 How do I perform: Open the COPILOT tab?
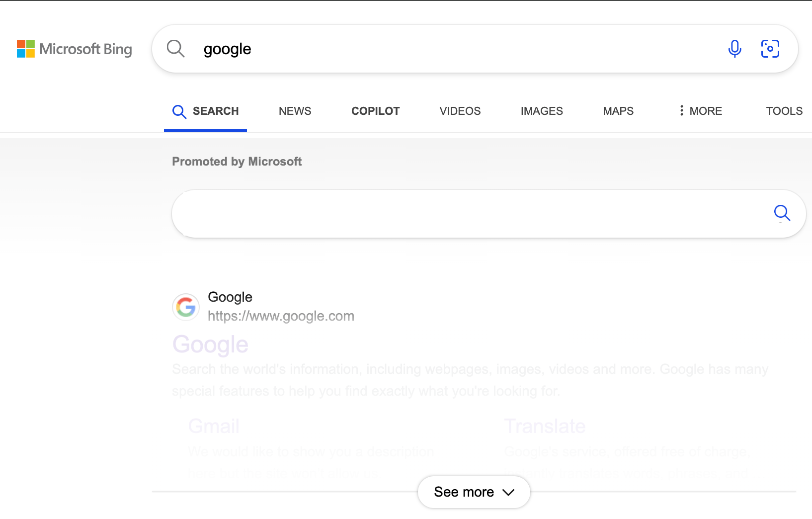coord(375,111)
